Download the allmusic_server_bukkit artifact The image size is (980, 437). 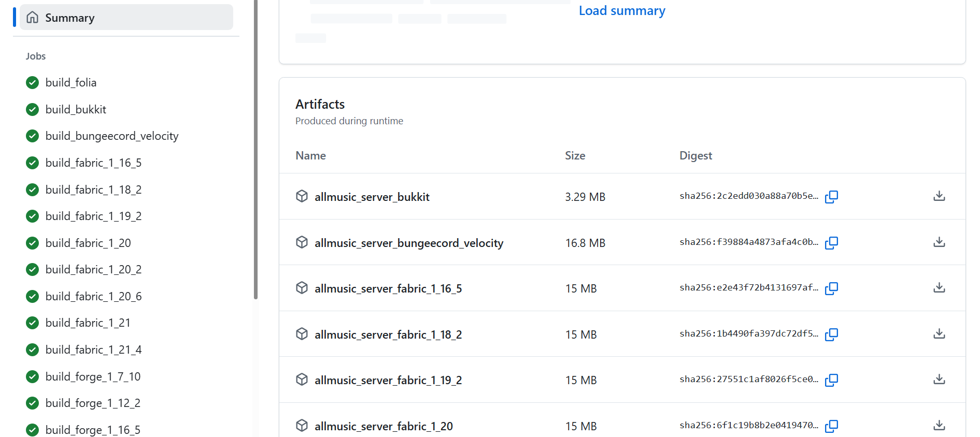click(x=939, y=196)
